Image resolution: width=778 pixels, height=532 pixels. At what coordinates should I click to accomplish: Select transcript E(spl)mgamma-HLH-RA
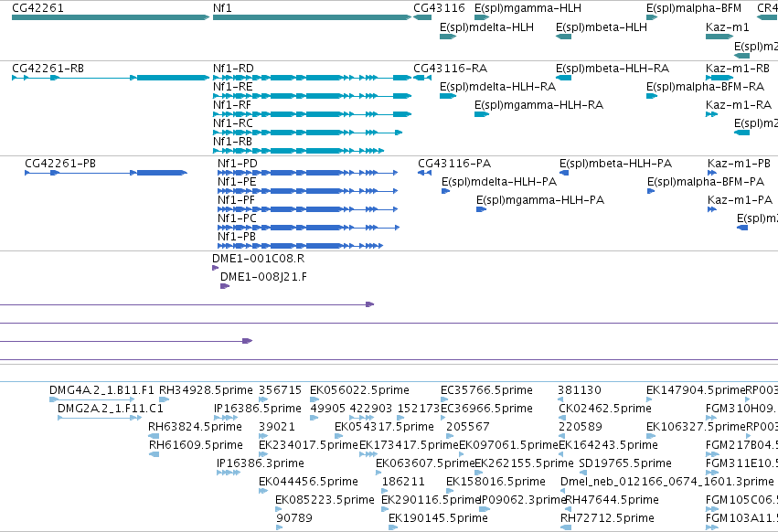pos(482,114)
